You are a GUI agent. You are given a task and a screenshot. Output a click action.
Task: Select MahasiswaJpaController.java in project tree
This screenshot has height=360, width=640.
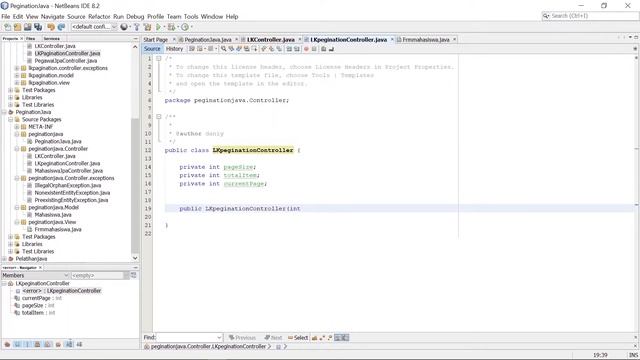[69, 171]
